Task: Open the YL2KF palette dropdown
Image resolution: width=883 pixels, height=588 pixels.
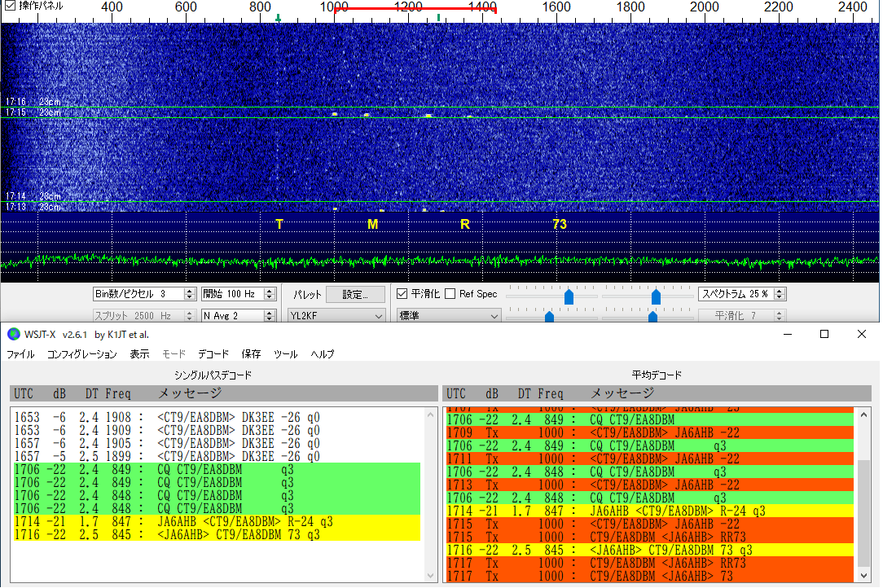Action: click(x=336, y=316)
